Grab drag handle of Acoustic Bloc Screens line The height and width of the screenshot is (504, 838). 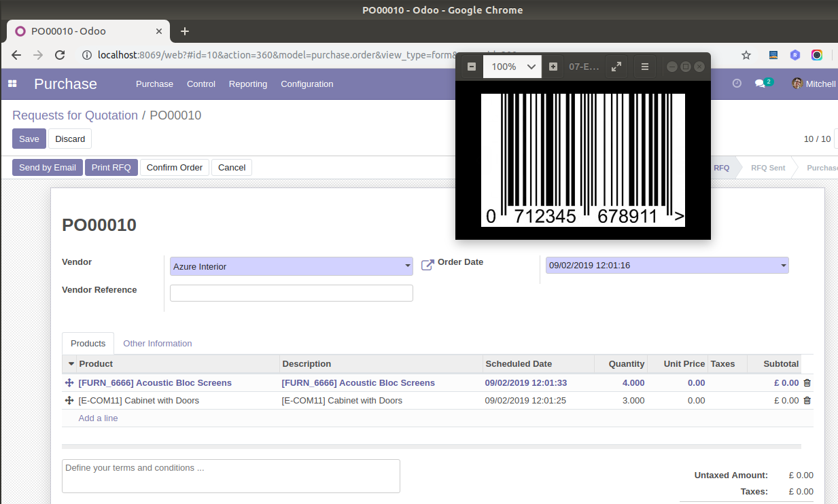point(69,383)
